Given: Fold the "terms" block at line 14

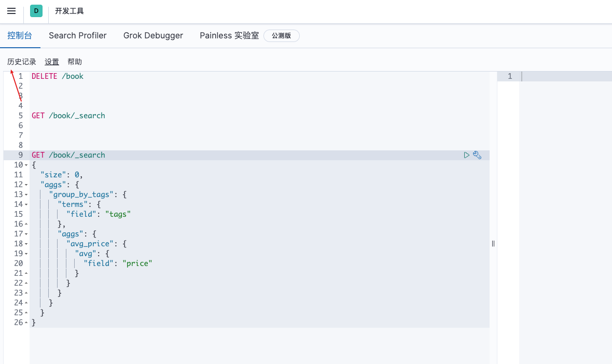Looking at the screenshot, I should pos(26,205).
